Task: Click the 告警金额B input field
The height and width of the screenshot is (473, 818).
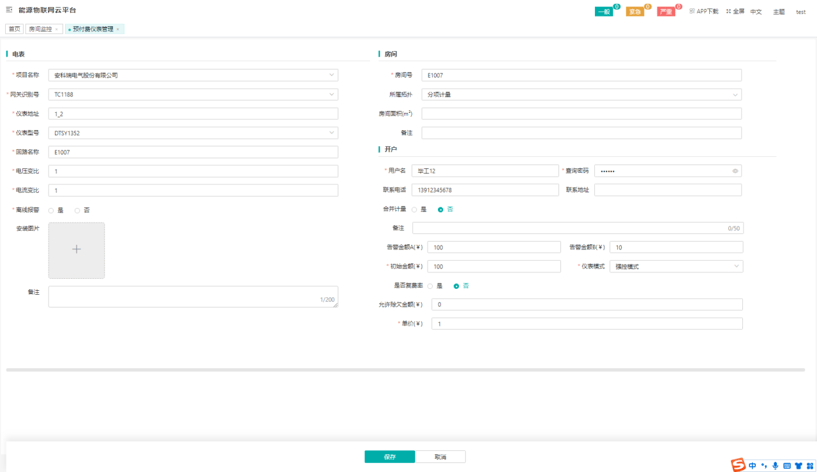Action: click(676, 247)
